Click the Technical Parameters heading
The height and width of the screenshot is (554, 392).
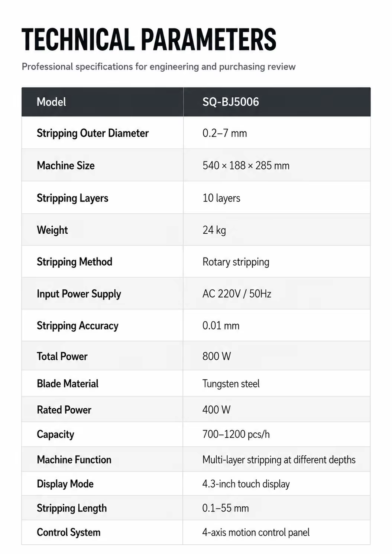[x=149, y=39]
